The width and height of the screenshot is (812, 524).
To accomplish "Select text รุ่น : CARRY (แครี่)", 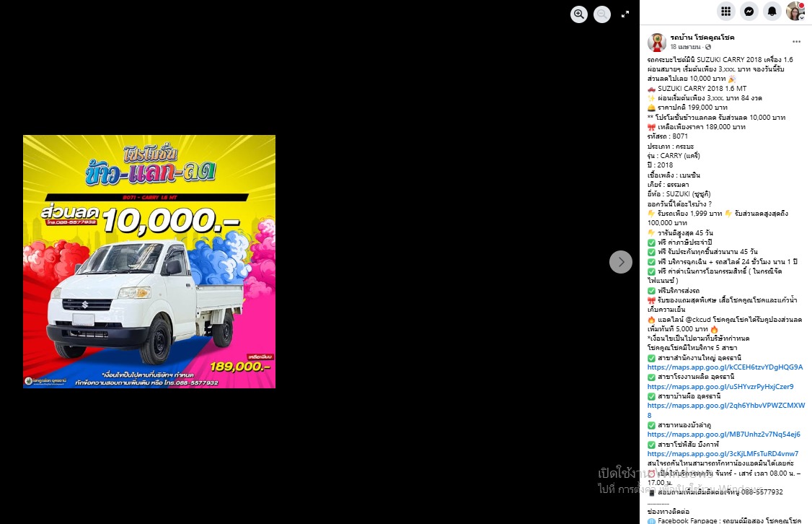I will pos(674,155).
